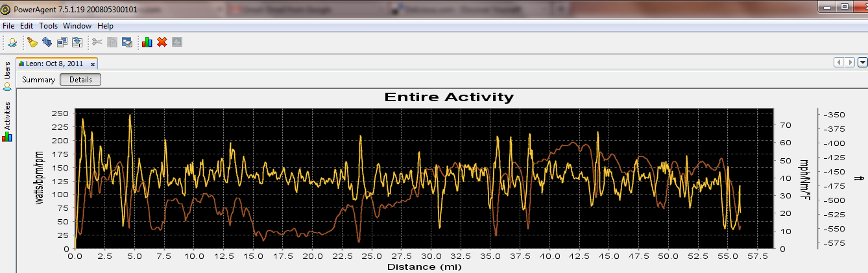Open the Tools menu
Viewport: 868px width, 273px height.
click(x=48, y=26)
